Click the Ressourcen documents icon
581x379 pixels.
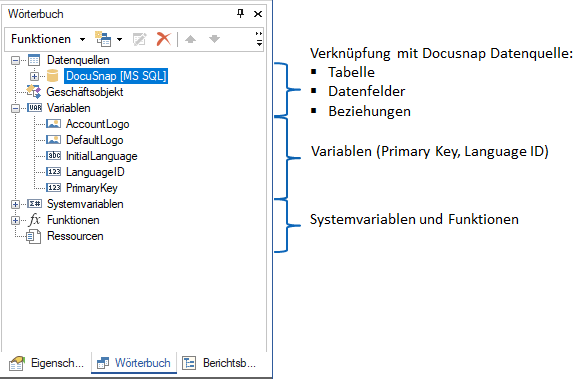34,236
